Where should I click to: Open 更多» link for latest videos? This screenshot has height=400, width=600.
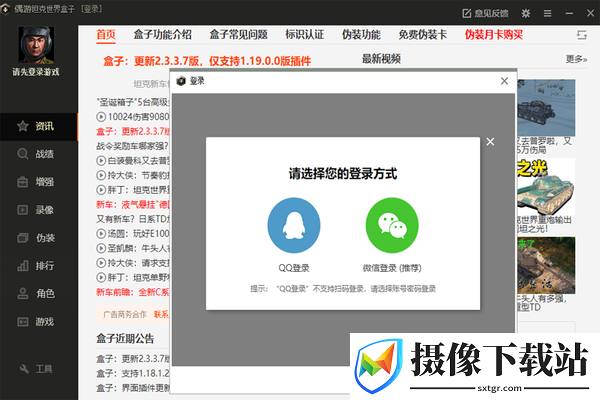tap(576, 59)
